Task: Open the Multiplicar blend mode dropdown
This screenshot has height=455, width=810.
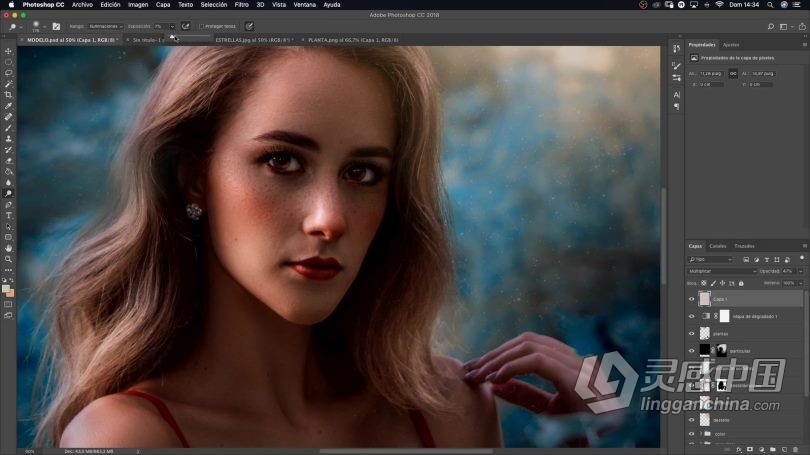Action: (722, 271)
